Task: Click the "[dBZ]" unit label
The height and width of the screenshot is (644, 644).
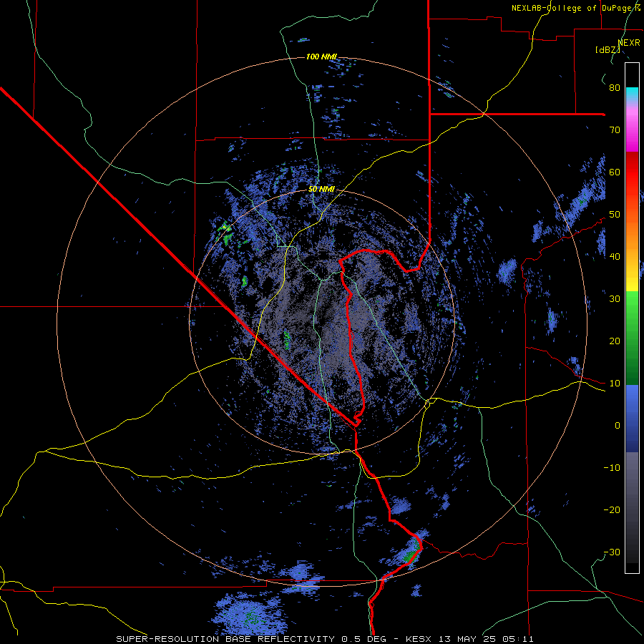Action: click(608, 50)
